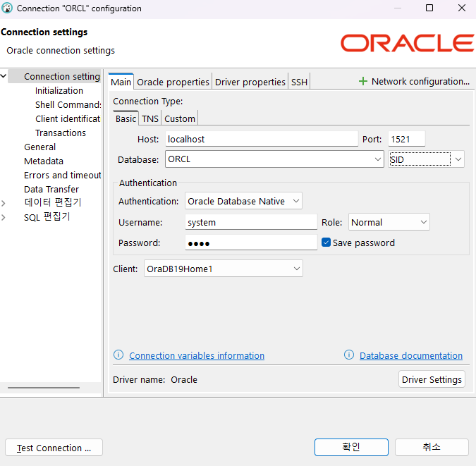Toggle the Save password checkbox
The image size is (476, 466).
[326, 243]
